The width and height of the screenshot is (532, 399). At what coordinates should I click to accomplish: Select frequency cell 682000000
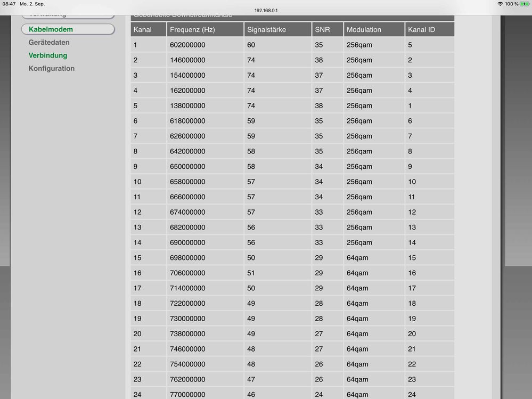[x=205, y=227]
